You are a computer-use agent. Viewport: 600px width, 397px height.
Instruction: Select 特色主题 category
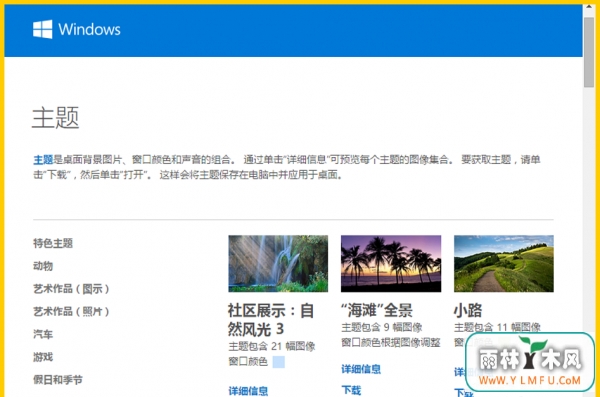(x=53, y=243)
